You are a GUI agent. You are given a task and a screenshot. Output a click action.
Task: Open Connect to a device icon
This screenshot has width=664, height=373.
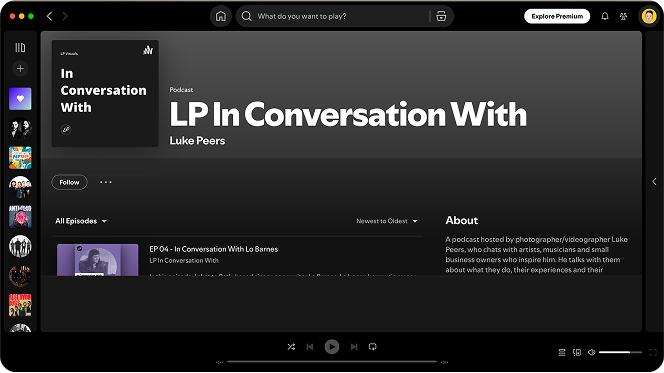tap(577, 352)
